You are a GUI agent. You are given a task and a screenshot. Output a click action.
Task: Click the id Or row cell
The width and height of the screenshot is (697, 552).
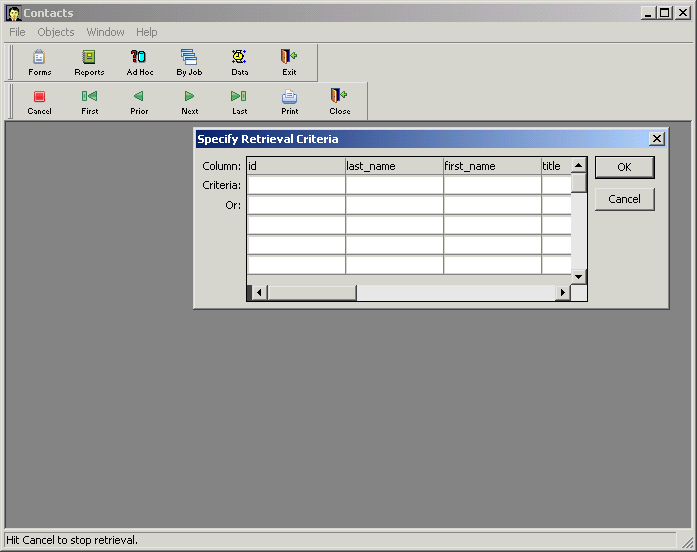(x=296, y=205)
